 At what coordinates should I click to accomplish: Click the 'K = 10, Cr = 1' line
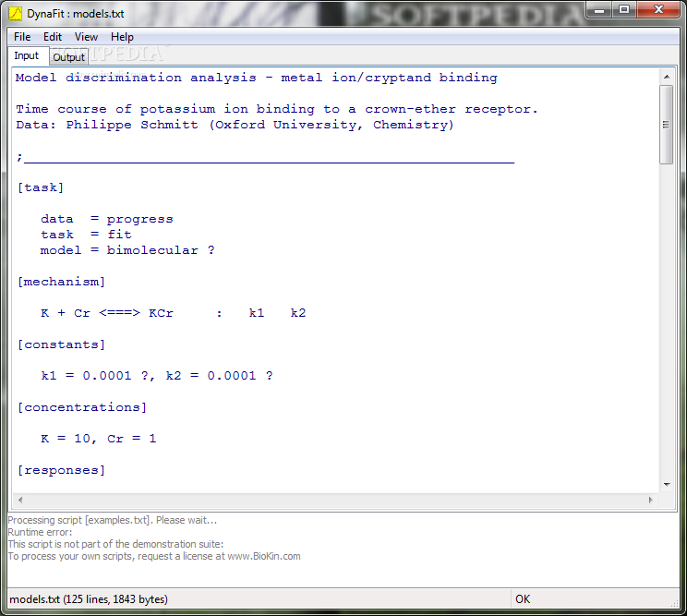(x=99, y=439)
